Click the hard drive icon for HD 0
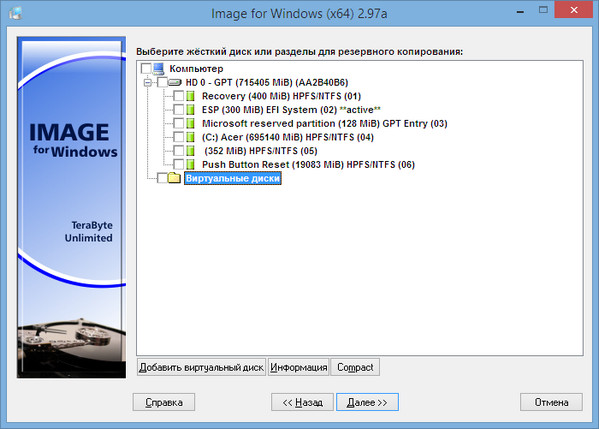The height and width of the screenshot is (429, 599). pyautogui.click(x=175, y=82)
